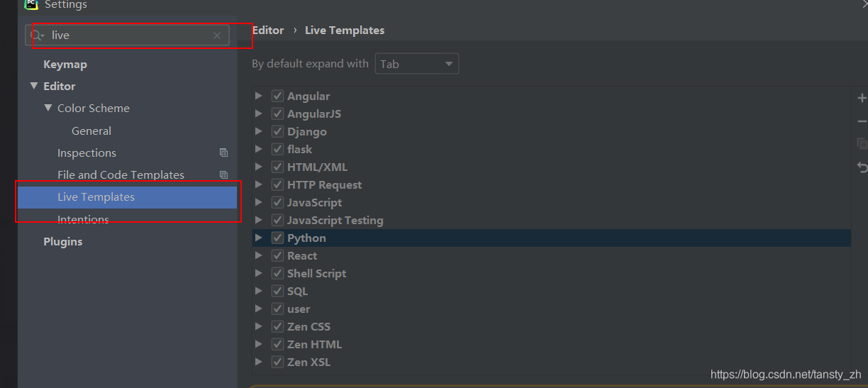Open the Intentions settings page

(x=83, y=219)
